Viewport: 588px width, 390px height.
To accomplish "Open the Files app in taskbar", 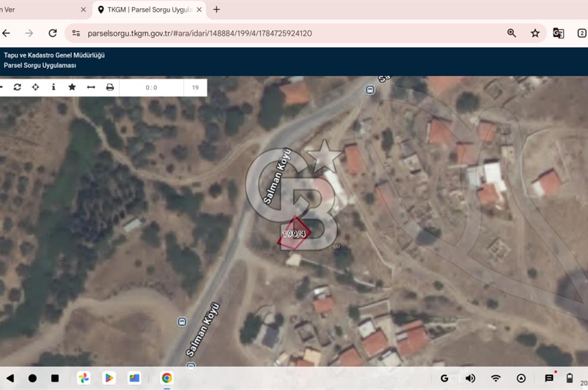I will coord(134,378).
